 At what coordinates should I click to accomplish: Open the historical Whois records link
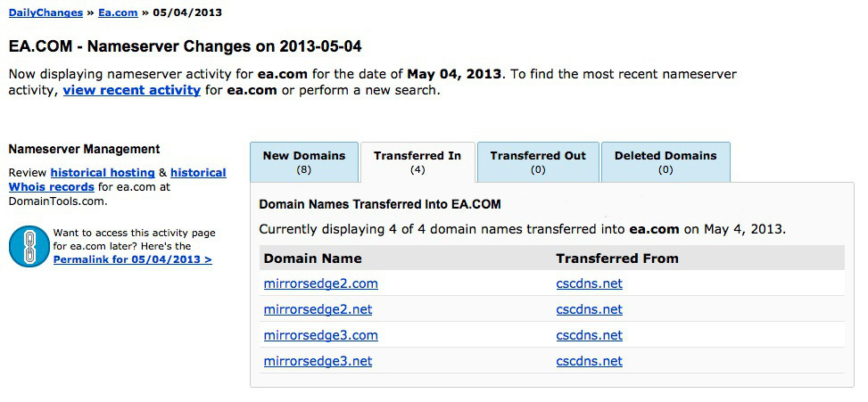click(x=118, y=180)
